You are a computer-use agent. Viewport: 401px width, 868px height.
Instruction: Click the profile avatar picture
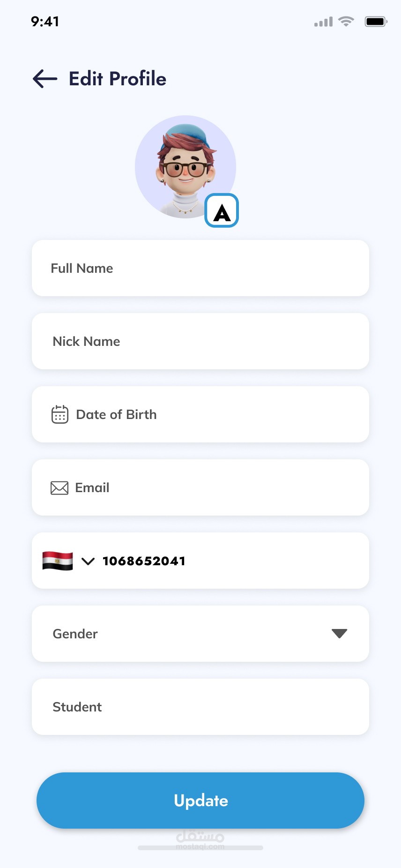[184, 166]
